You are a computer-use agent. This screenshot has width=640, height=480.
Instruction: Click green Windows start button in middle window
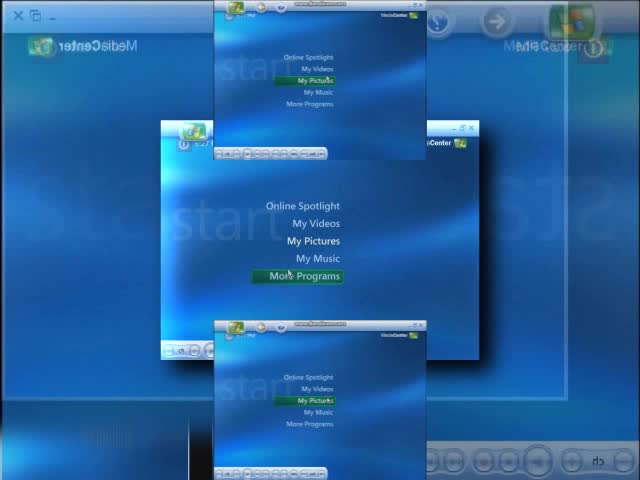click(194, 131)
